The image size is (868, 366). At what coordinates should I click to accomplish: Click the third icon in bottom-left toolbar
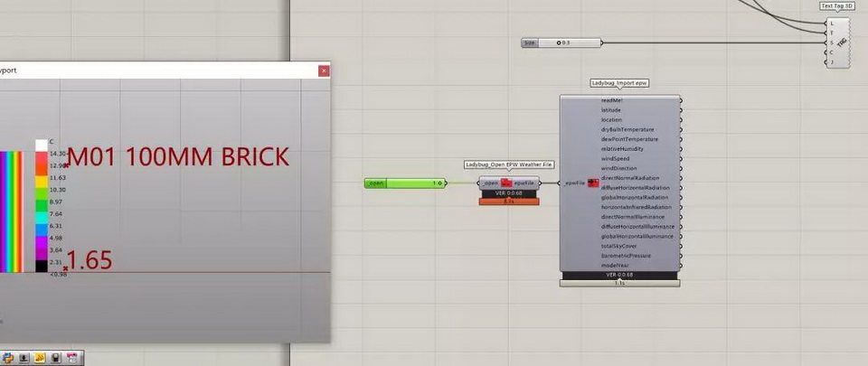[40, 358]
